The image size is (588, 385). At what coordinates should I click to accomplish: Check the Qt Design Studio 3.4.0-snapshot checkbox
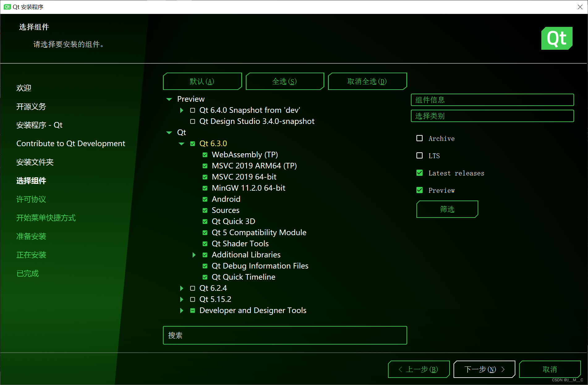tap(193, 121)
